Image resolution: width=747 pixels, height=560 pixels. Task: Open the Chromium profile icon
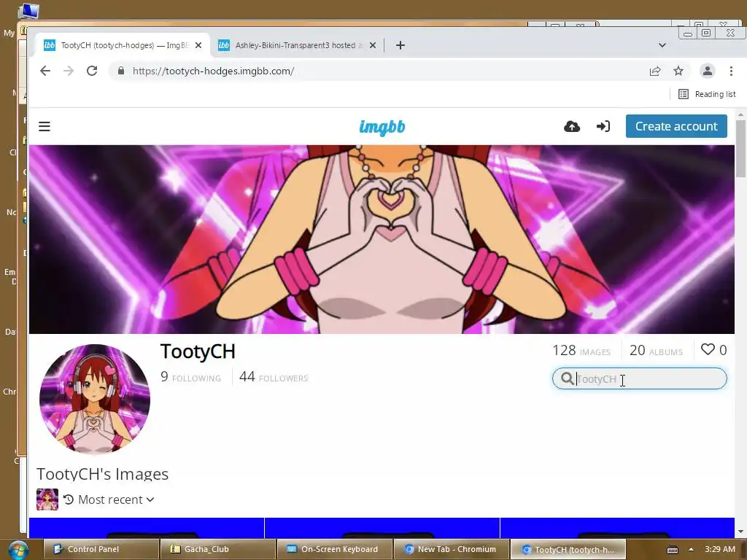pos(707,71)
